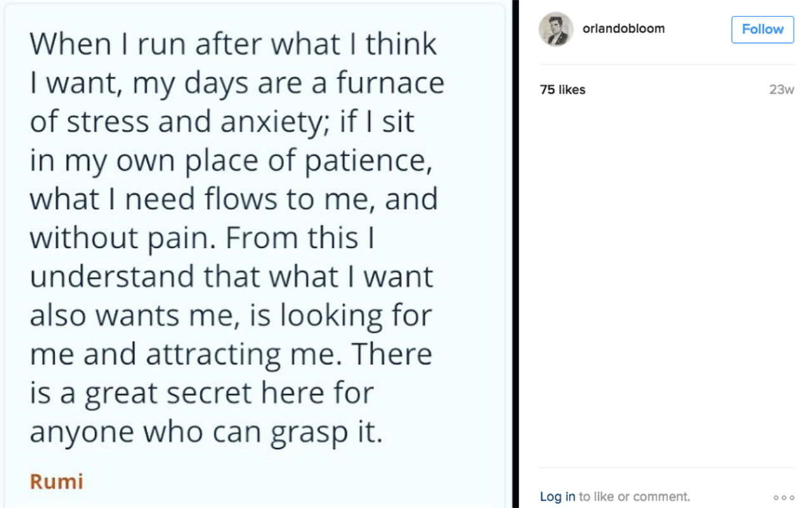Screen dimensions: 812x508
Task: Click the 23w post timestamp
Action: pos(781,90)
